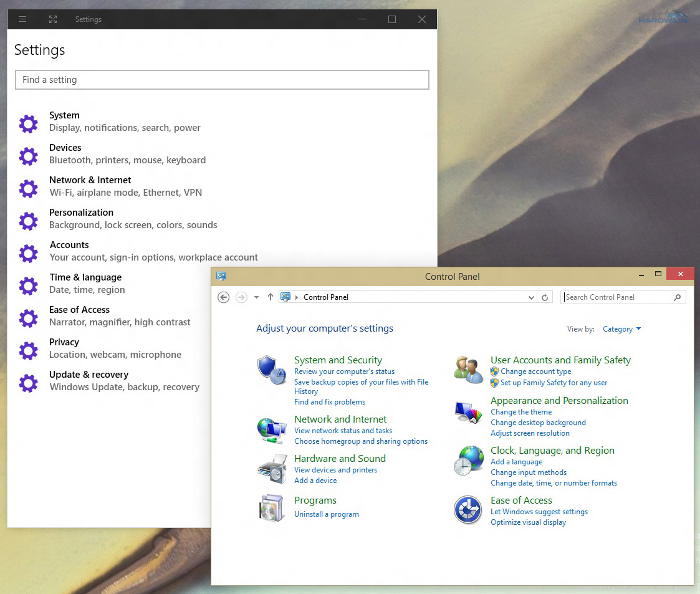This screenshot has height=594, width=700.
Task: Open the hamburger menu in Settings
Action: click(22, 19)
